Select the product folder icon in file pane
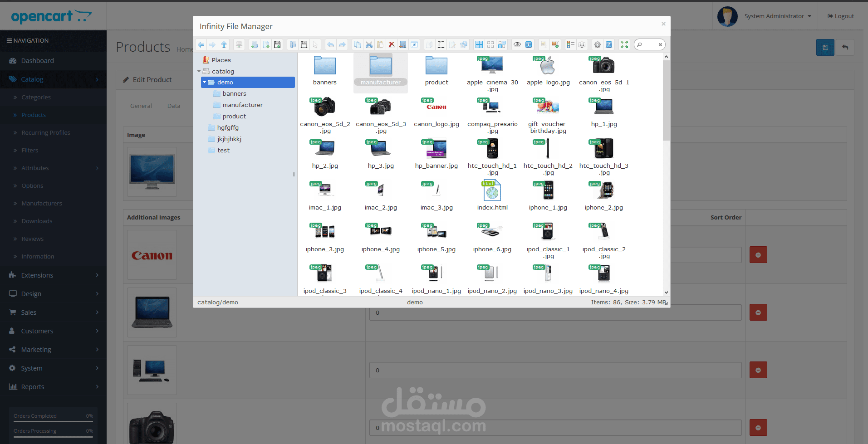The image size is (868, 444). 436,66
